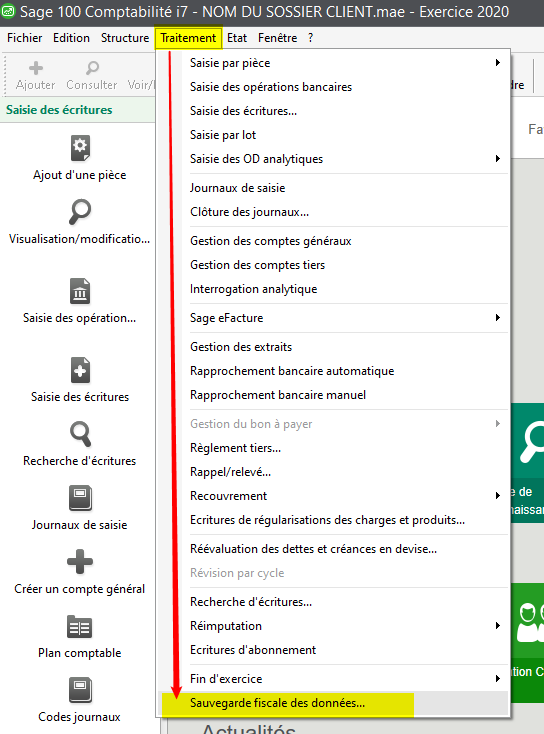Select Ecritures d'abonnement
Viewport: 544px width, 734px height.
click(x=334, y=650)
